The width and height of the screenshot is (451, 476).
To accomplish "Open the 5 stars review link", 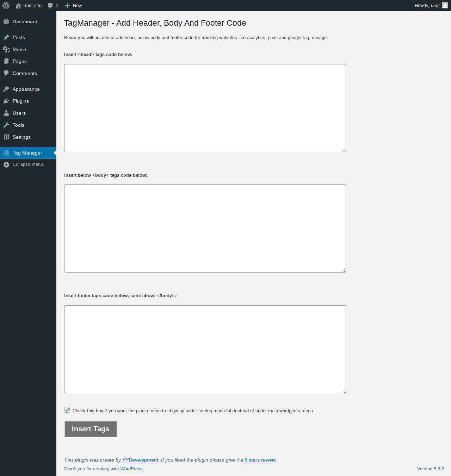I will coord(260,460).
